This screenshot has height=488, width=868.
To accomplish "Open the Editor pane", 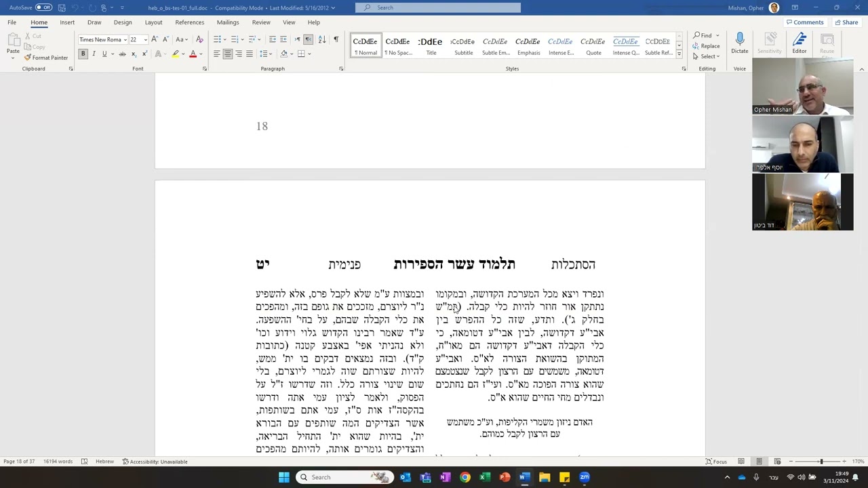I will [x=800, y=43].
